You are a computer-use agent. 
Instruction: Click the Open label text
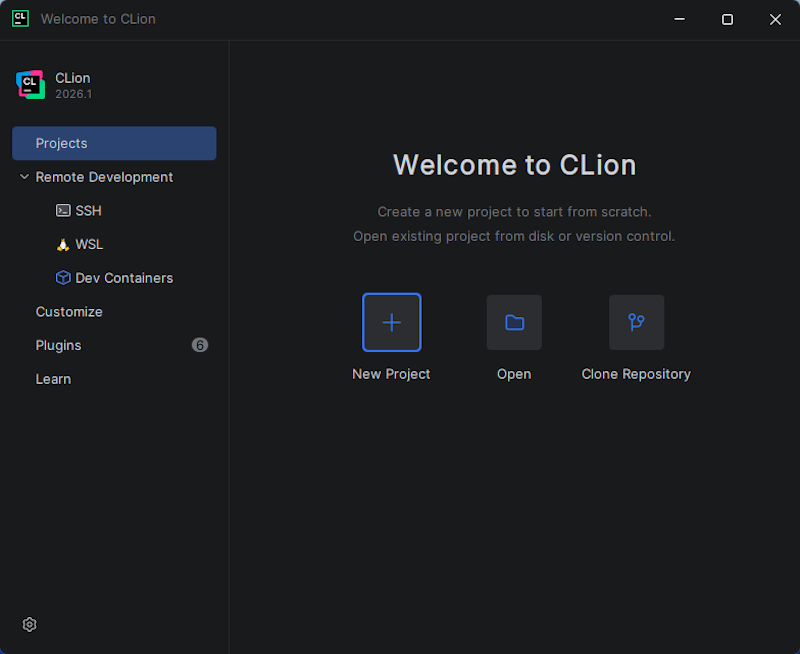pyautogui.click(x=514, y=374)
